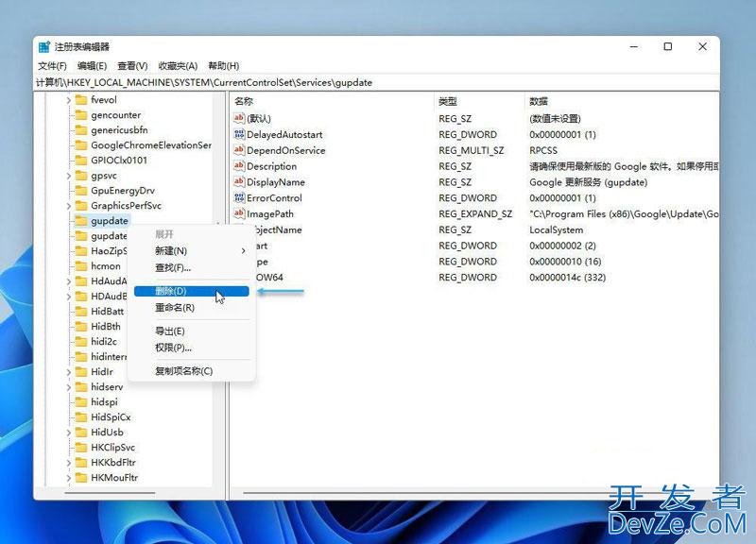Open the 查看(V) menu
756x544 pixels.
coord(132,66)
